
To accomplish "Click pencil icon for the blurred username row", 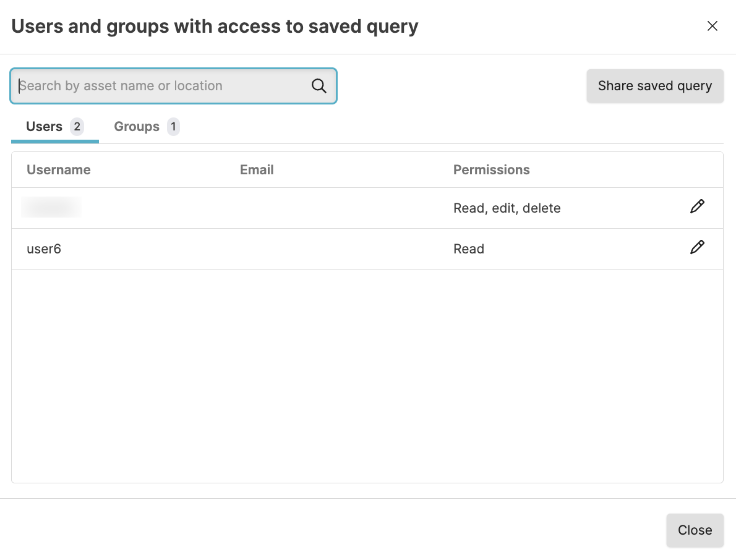I will [697, 207].
